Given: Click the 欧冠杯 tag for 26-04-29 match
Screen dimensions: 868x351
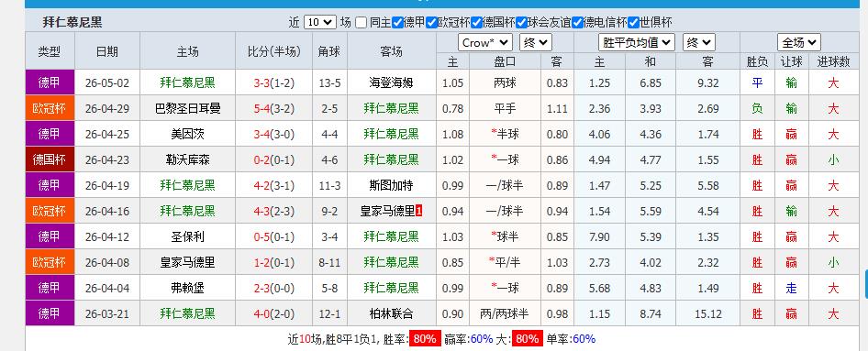Looking at the screenshot, I should pyautogui.click(x=50, y=108).
